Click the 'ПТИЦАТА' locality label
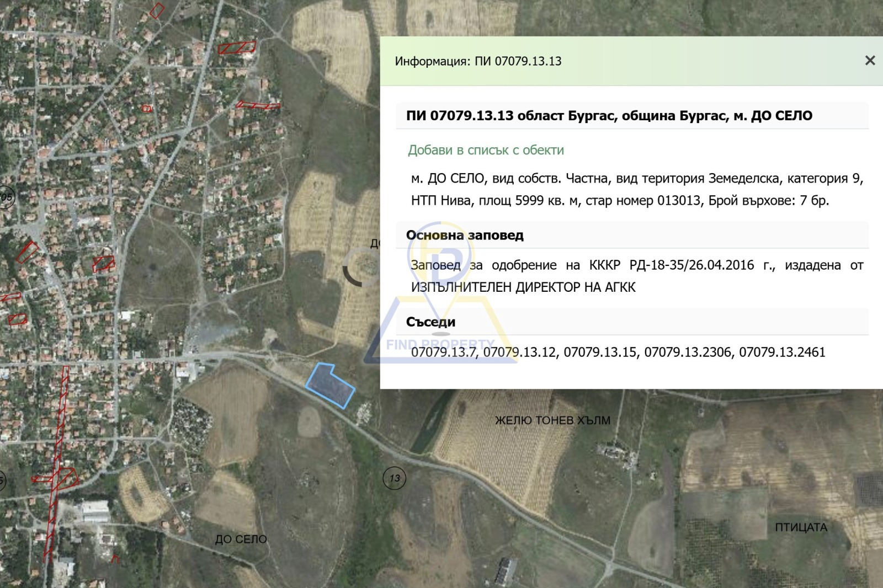Viewport: 883px width, 588px height. point(801,527)
